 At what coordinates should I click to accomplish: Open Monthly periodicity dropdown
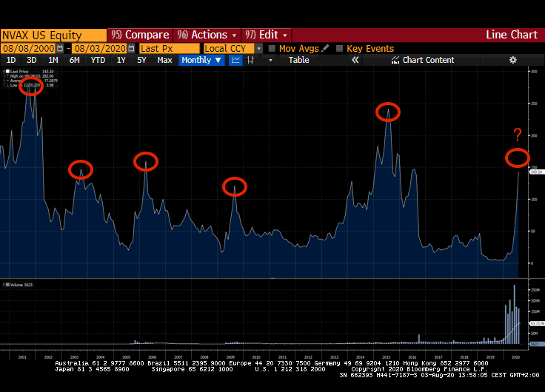click(201, 60)
